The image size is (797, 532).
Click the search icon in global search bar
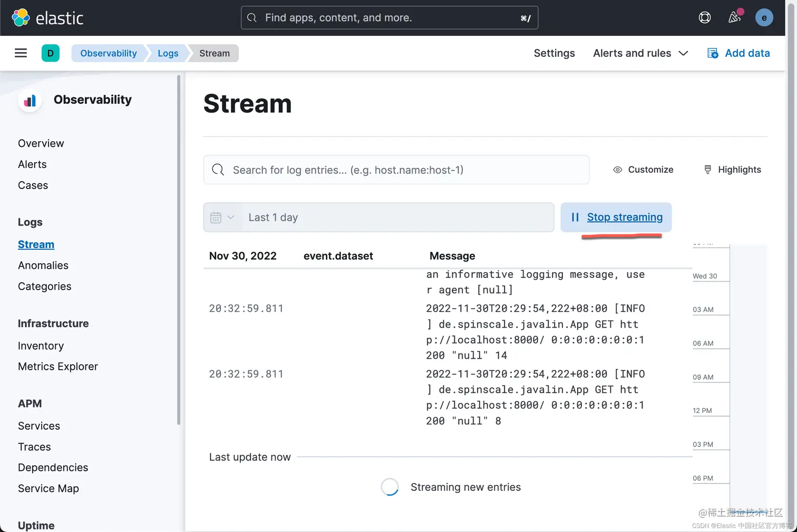click(x=252, y=18)
